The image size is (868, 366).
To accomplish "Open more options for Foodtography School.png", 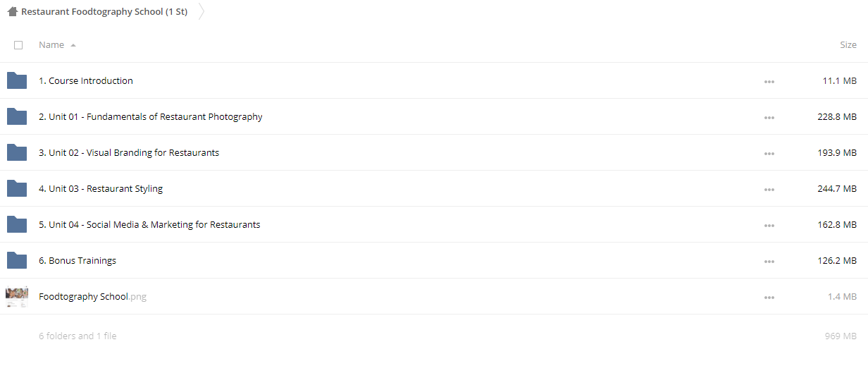I will tap(769, 298).
